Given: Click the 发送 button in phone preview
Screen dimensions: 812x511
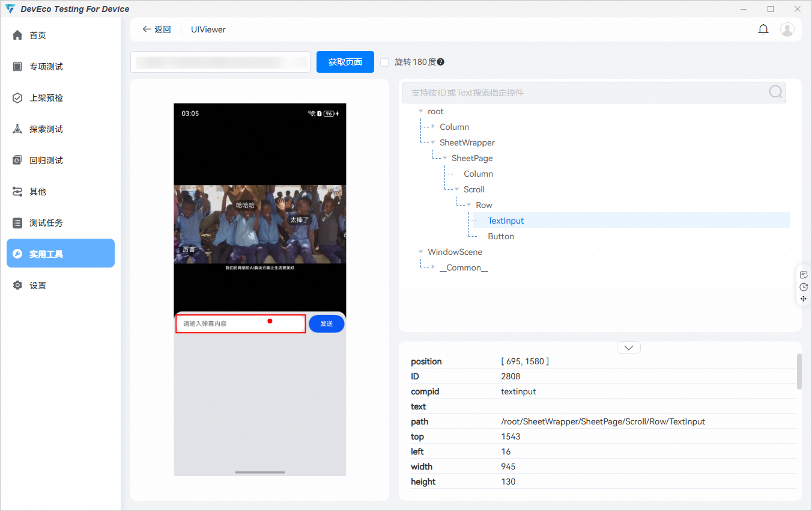Looking at the screenshot, I should coord(327,323).
